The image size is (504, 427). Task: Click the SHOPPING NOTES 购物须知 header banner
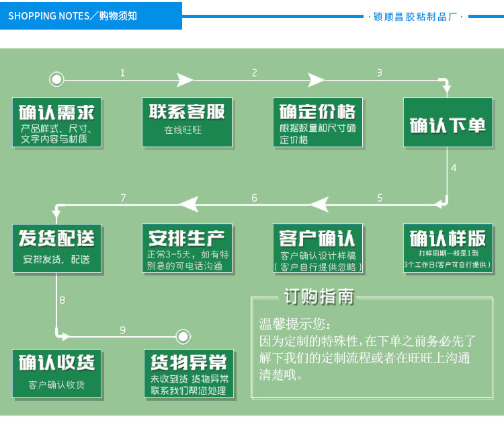91,15
